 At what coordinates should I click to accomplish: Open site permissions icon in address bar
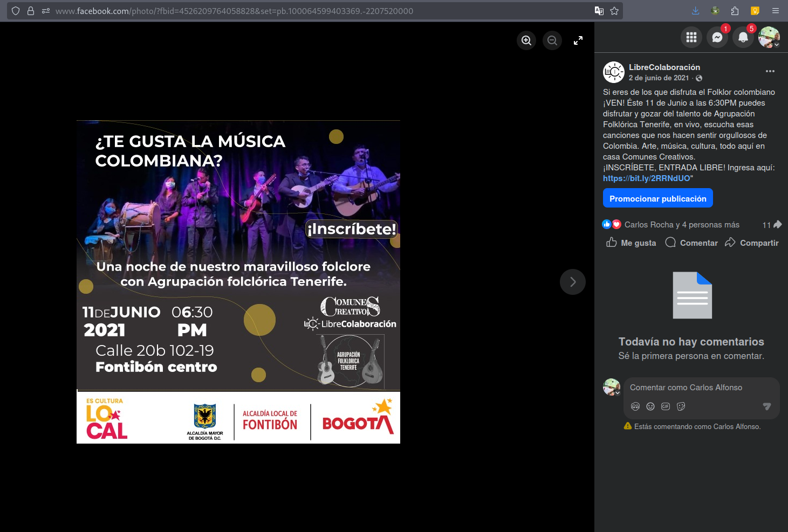tap(46, 11)
